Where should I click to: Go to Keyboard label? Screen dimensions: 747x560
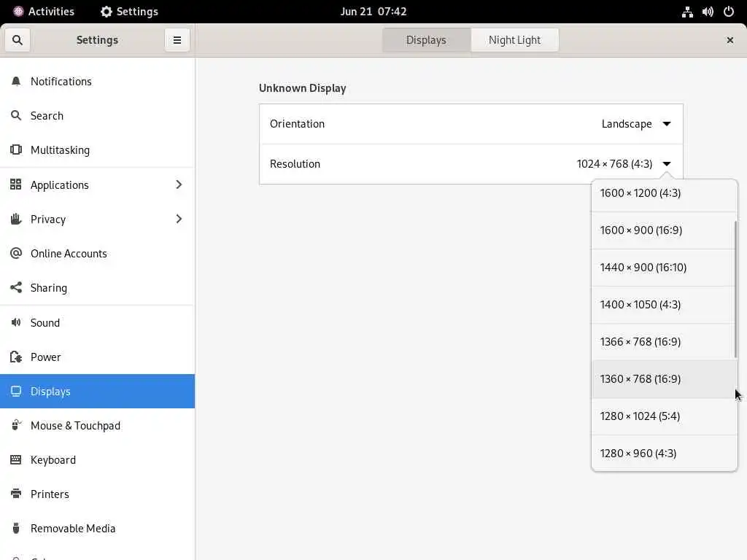(53, 459)
